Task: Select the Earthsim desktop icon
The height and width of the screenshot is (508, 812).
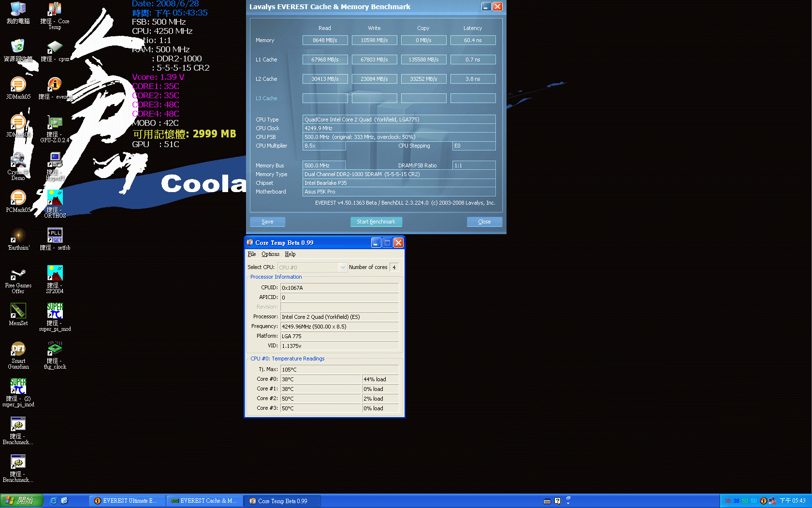Action: point(18,239)
